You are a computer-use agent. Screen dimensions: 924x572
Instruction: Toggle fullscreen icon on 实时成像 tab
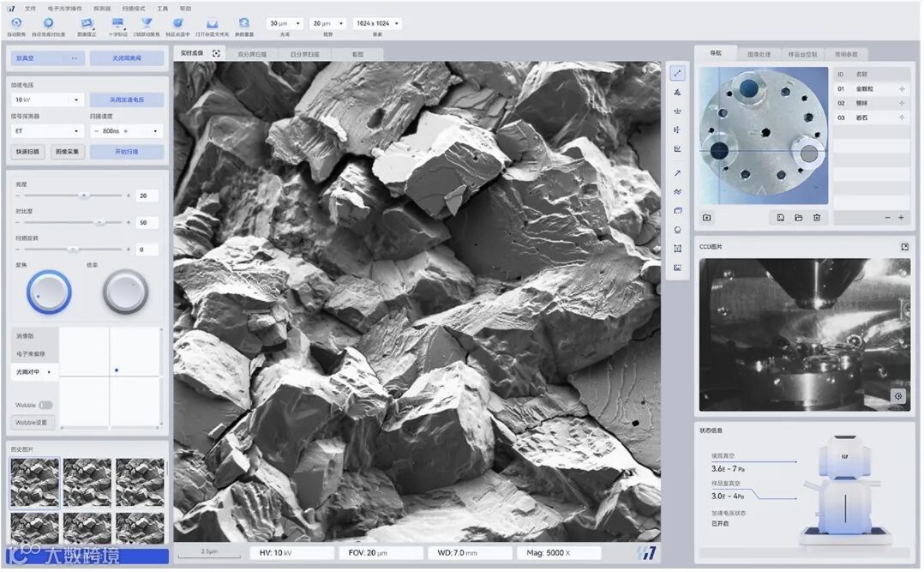tap(216, 53)
